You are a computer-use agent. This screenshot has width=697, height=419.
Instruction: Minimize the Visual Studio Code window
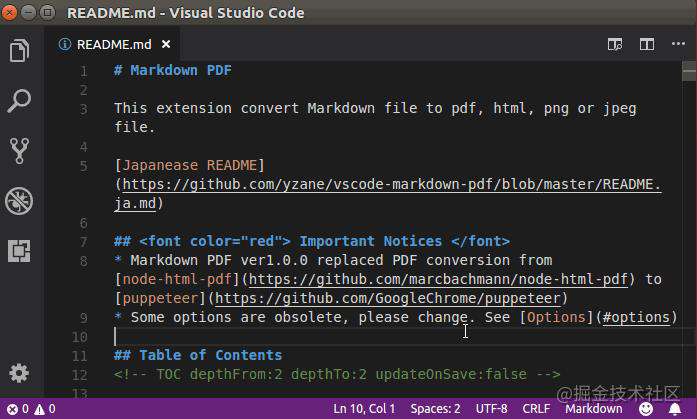point(28,12)
